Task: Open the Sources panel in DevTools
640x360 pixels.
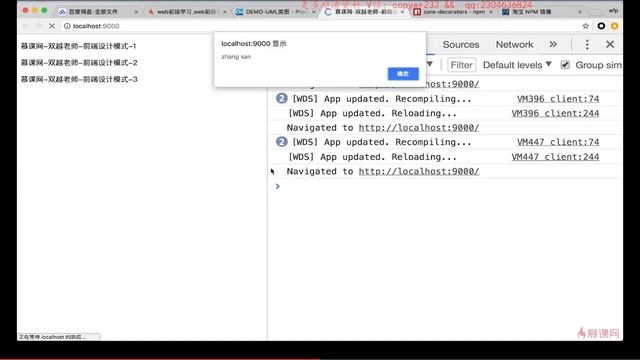Action: 461,44
